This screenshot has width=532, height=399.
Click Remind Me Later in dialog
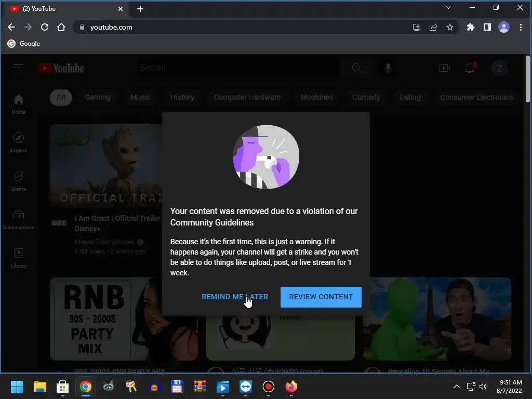coord(235,297)
